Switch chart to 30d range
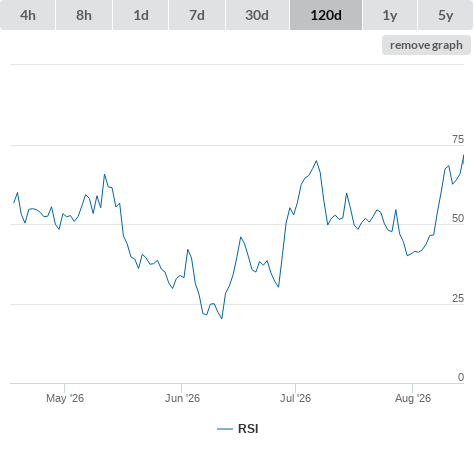This screenshot has height=455, width=474. (257, 15)
